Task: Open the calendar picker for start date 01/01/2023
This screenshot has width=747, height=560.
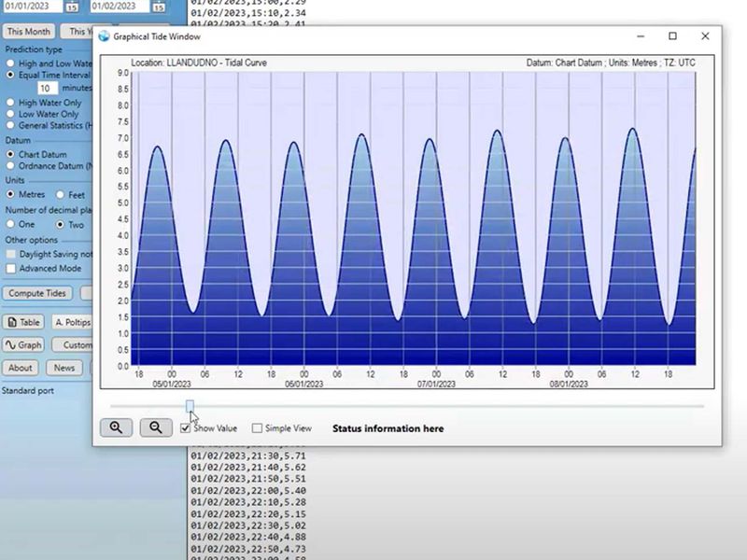Action: coord(72,7)
